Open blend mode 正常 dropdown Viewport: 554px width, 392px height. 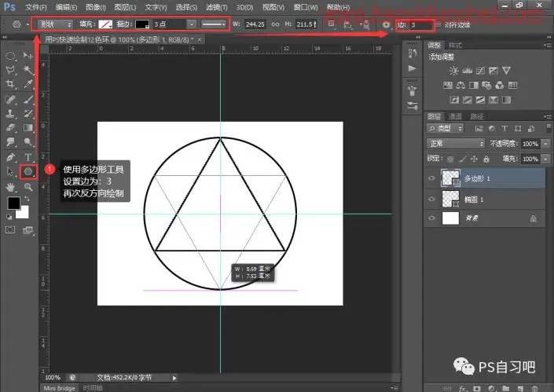coord(456,144)
